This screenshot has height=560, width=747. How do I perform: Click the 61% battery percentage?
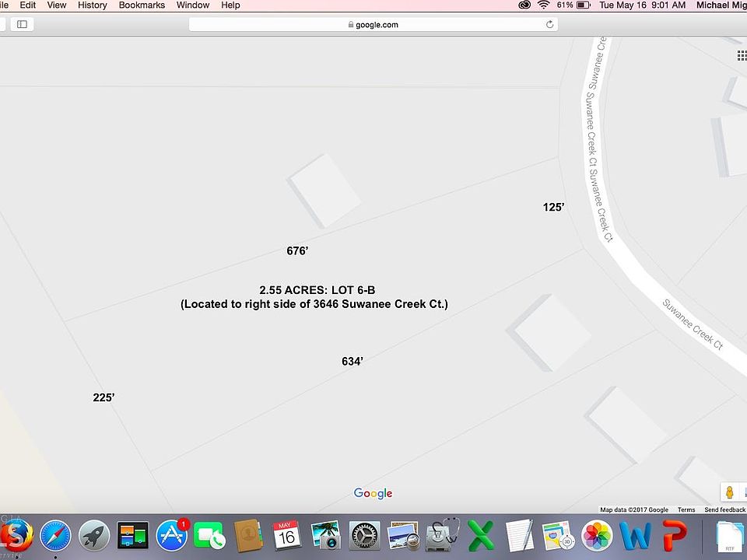pos(565,5)
